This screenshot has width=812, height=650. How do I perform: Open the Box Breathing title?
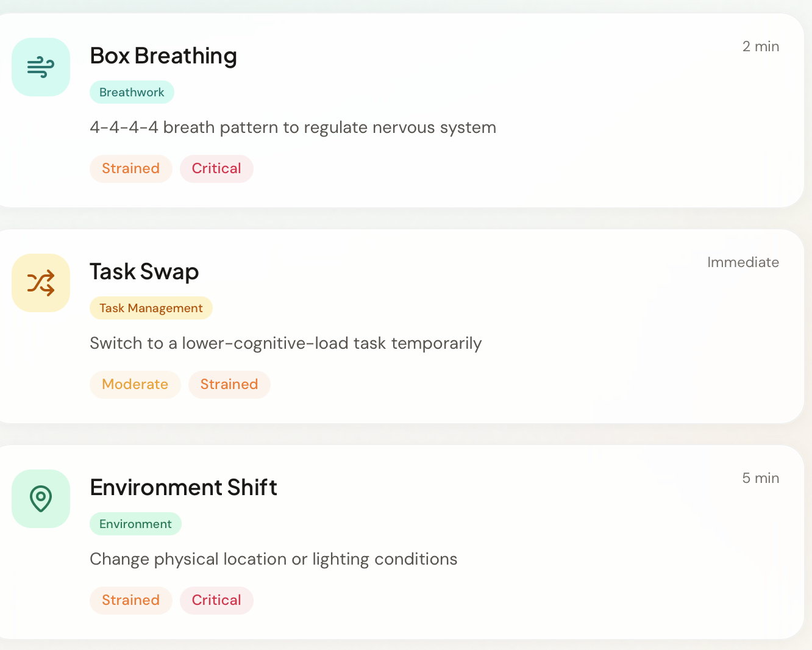coord(163,56)
